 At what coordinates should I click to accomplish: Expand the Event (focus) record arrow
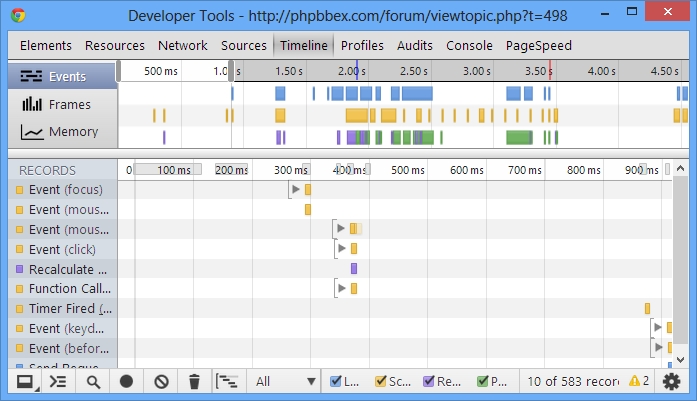coord(295,189)
